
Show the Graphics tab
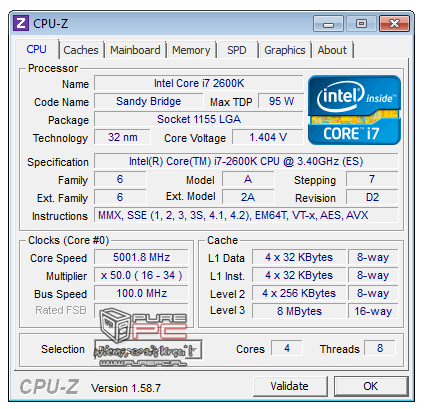tap(285, 50)
